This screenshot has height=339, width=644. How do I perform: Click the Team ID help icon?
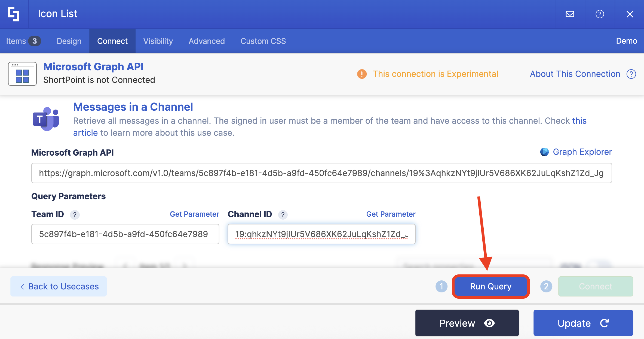click(75, 215)
